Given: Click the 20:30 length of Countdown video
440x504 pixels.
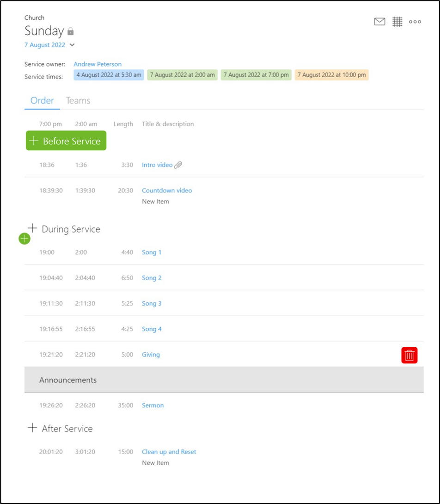Looking at the screenshot, I should click(125, 191).
